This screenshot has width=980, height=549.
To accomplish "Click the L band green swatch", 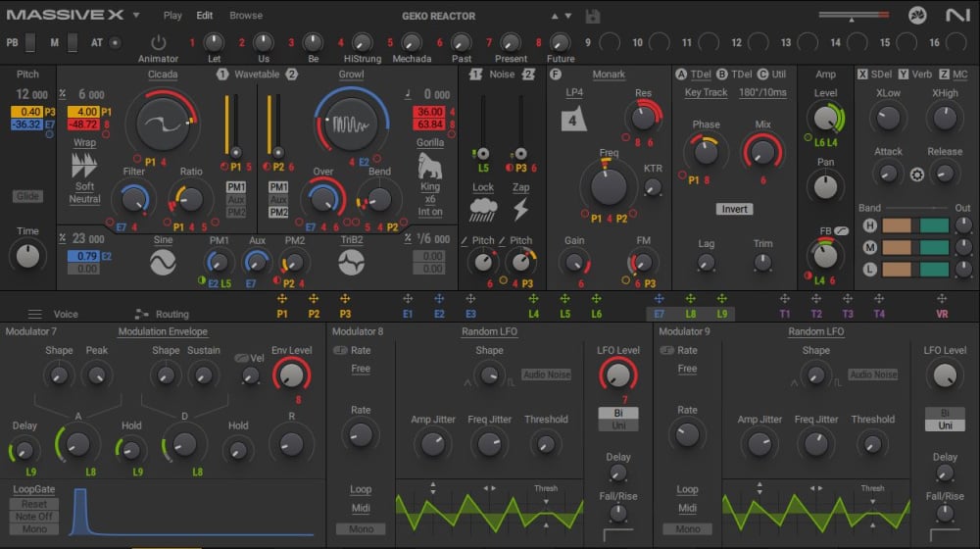I will click(934, 270).
